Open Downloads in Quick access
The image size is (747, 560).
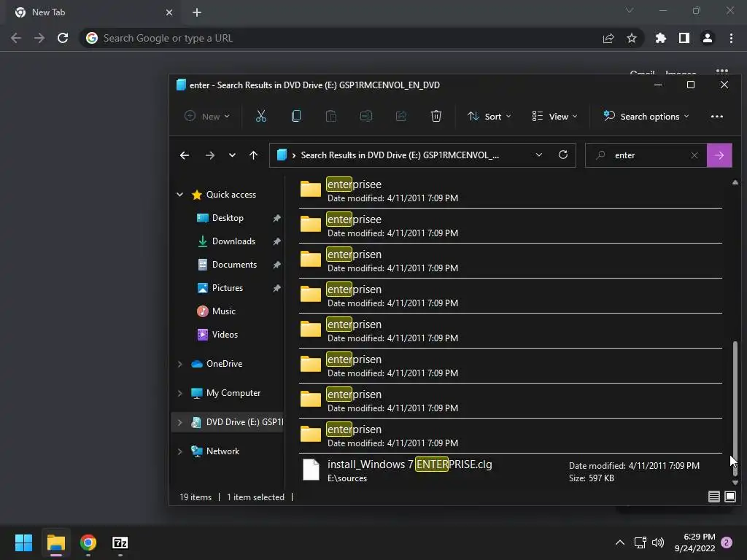(x=233, y=241)
